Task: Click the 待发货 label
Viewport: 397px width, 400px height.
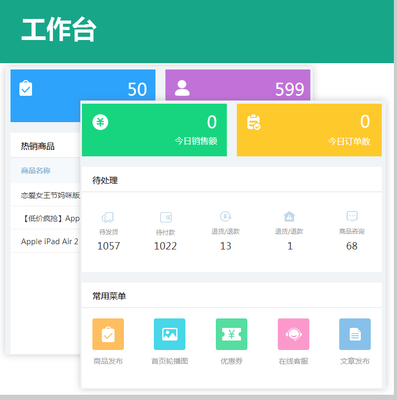Action: coord(108,232)
